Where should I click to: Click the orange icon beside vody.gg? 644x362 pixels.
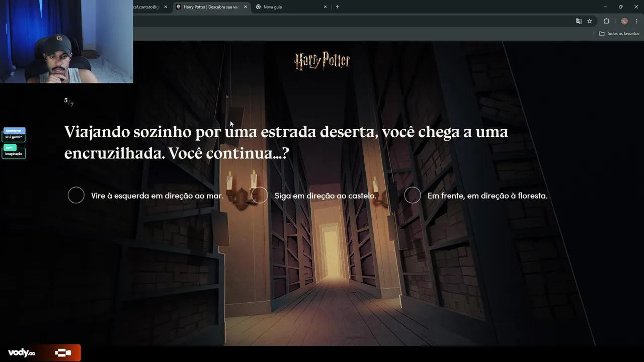tap(63, 353)
